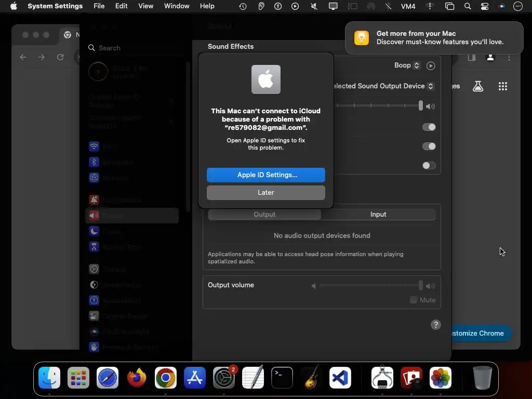Switch to the Input tab
The height and width of the screenshot is (399, 532).
(378, 215)
